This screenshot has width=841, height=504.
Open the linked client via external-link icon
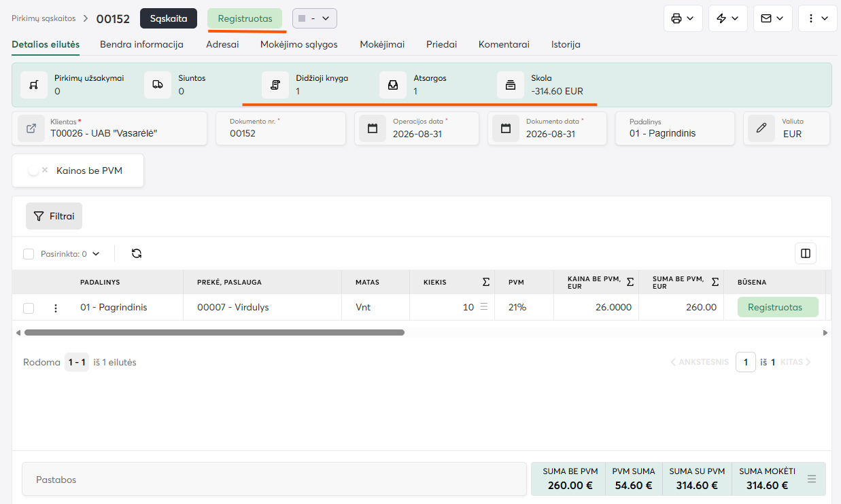click(31, 128)
